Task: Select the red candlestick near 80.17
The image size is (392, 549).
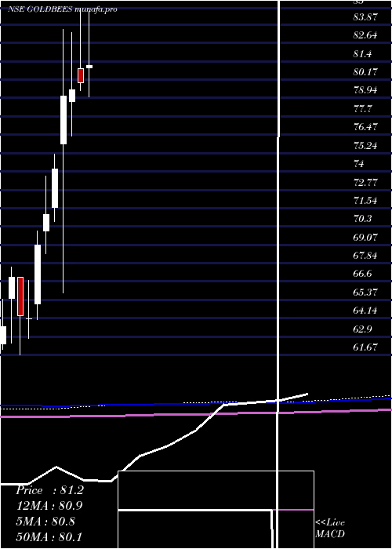Action: 81,75
